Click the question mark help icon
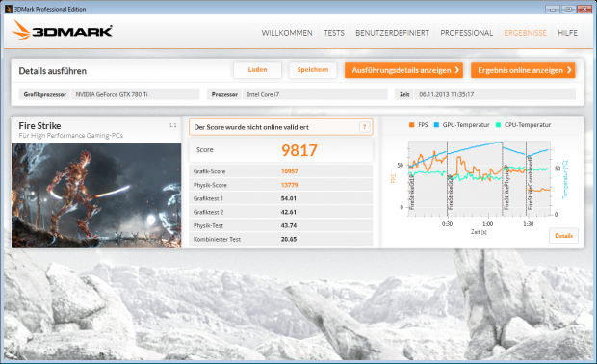This screenshot has height=364, width=597. (364, 127)
